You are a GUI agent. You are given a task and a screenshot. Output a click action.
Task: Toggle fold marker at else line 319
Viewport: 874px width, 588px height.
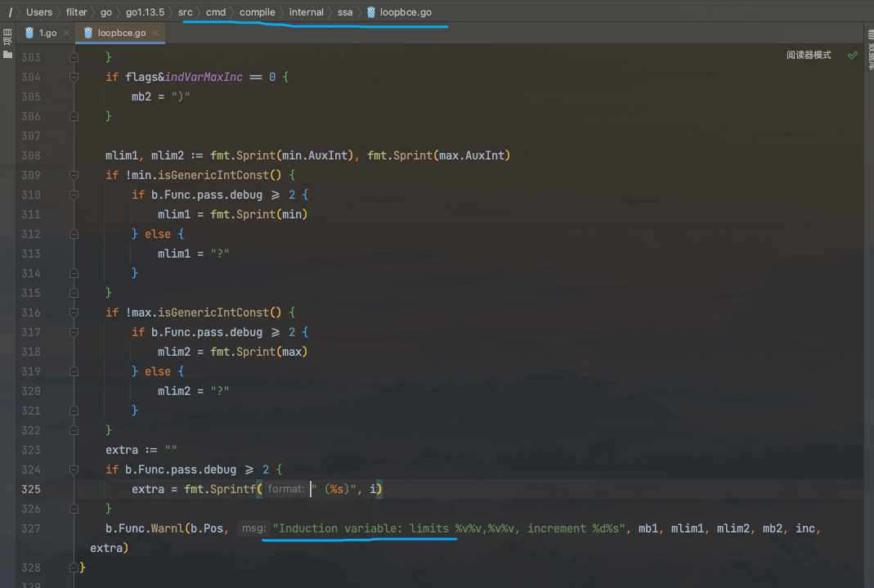tap(74, 372)
